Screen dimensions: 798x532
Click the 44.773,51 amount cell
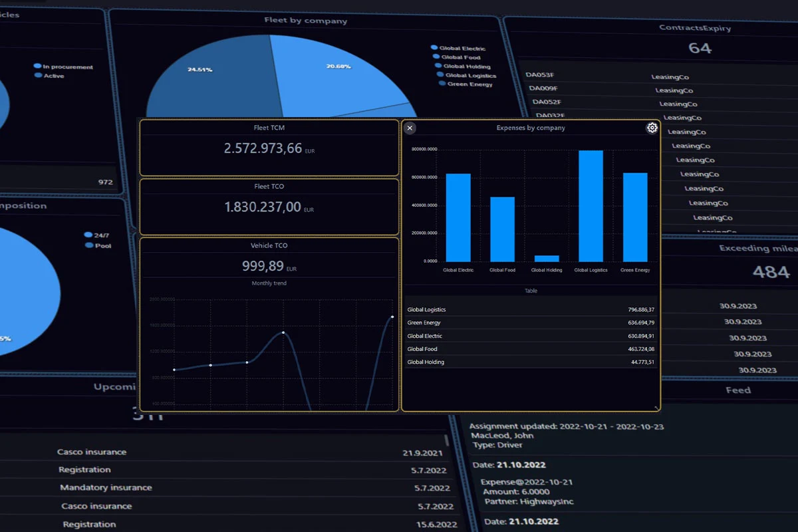643,362
